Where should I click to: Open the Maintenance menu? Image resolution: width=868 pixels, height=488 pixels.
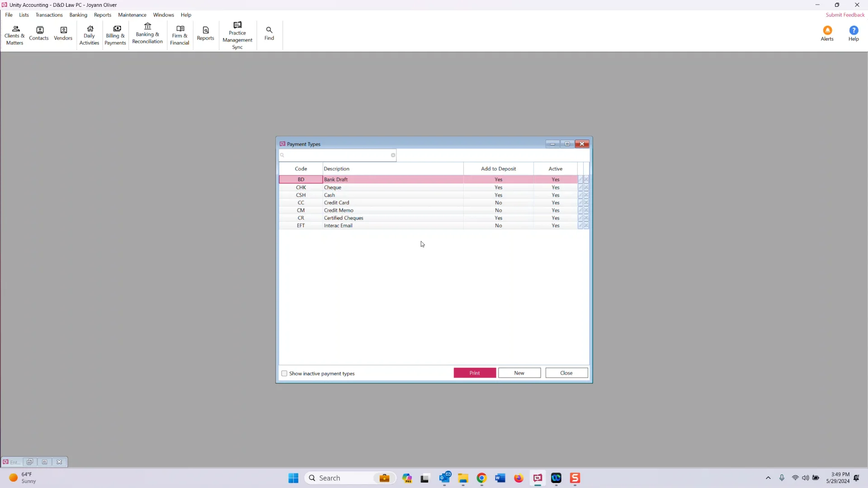(x=132, y=14)
